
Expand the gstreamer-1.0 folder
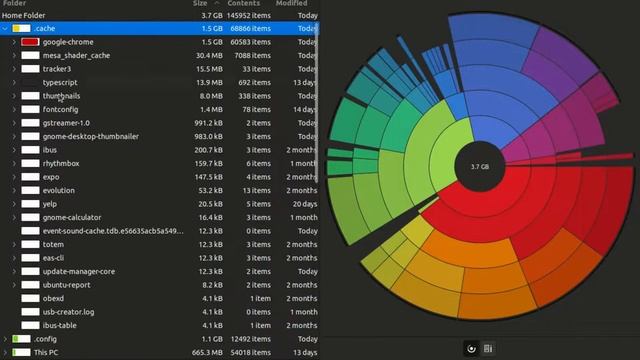(x=14, y=123)
